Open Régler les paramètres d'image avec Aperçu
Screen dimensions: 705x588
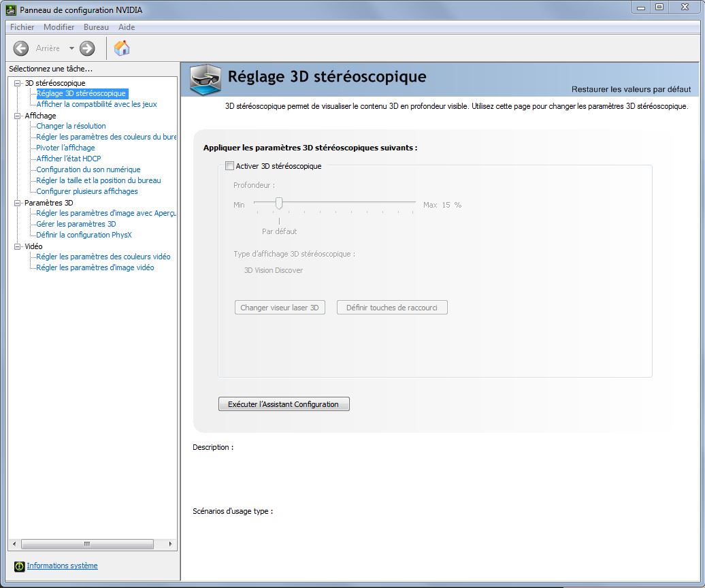click(x=106, y=213)
